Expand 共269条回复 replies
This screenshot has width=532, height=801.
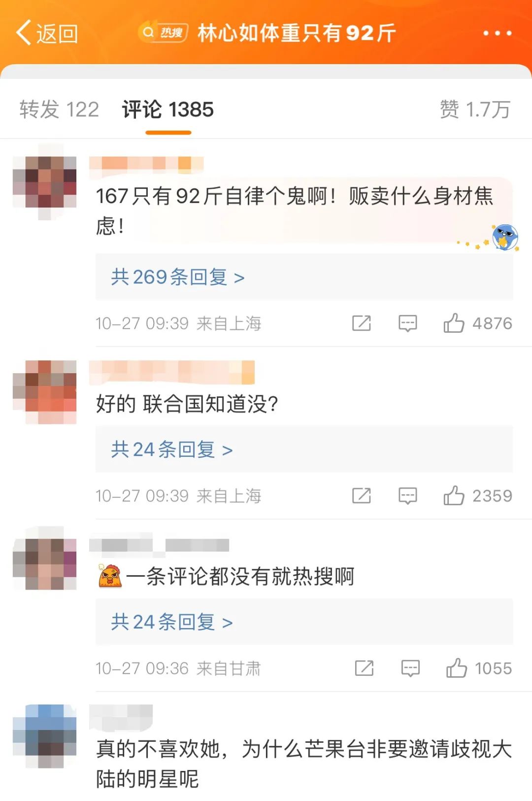tap(178, 277)
